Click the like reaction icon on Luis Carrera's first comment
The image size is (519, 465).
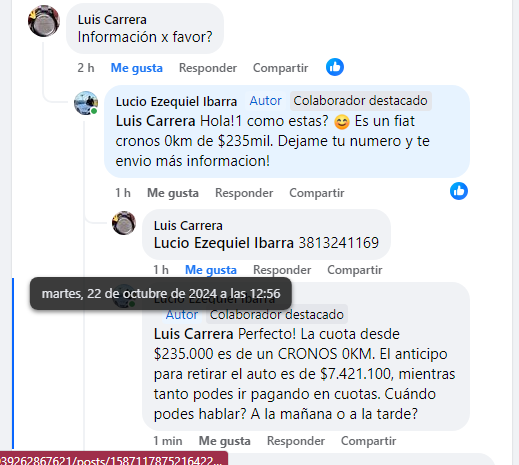pyautogui.click(x=335, y=67)
